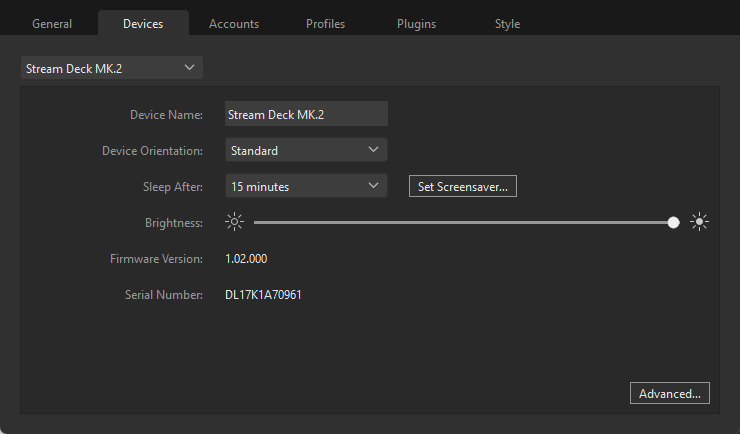Expand the Device Orientation Standard dropdown
740x434 pixels.
306,150
